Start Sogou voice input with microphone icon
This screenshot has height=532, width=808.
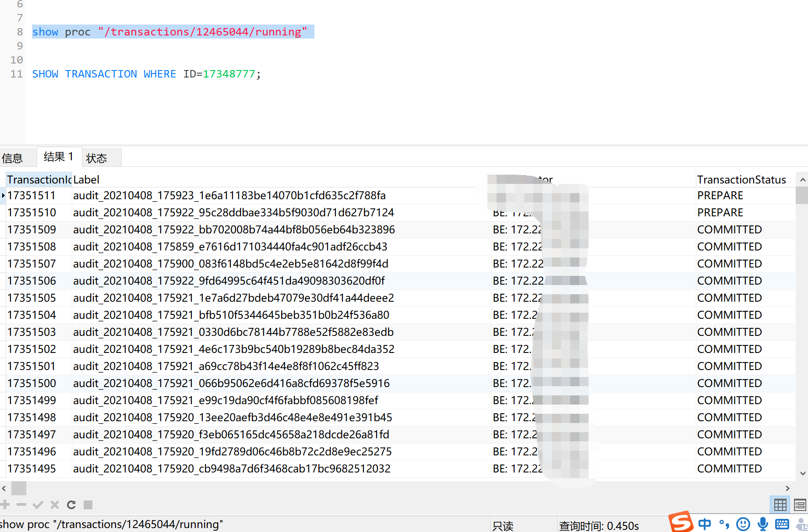(x=763, y=524)
